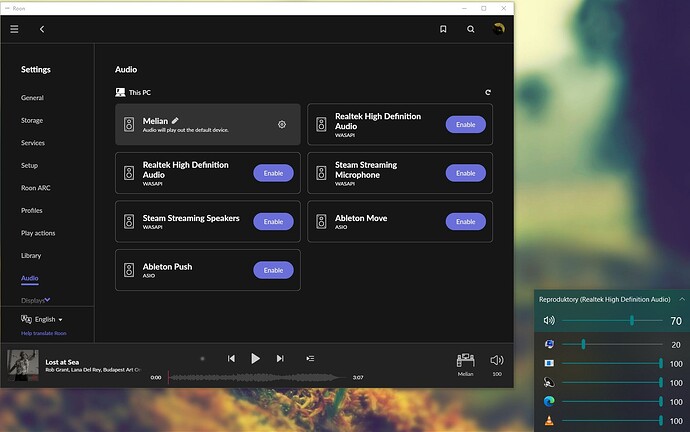Click the Steam Streaming Microphone device icon
The width and height of the screenshot is (690, 432).
(x=321, y=173)
